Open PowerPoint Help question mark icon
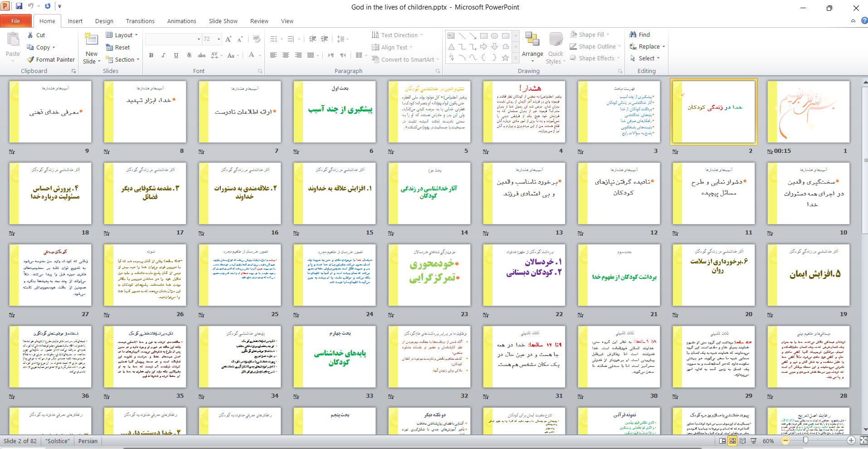Image resolution: width=868 pixels, height=449 pixels. coord(864,21)
